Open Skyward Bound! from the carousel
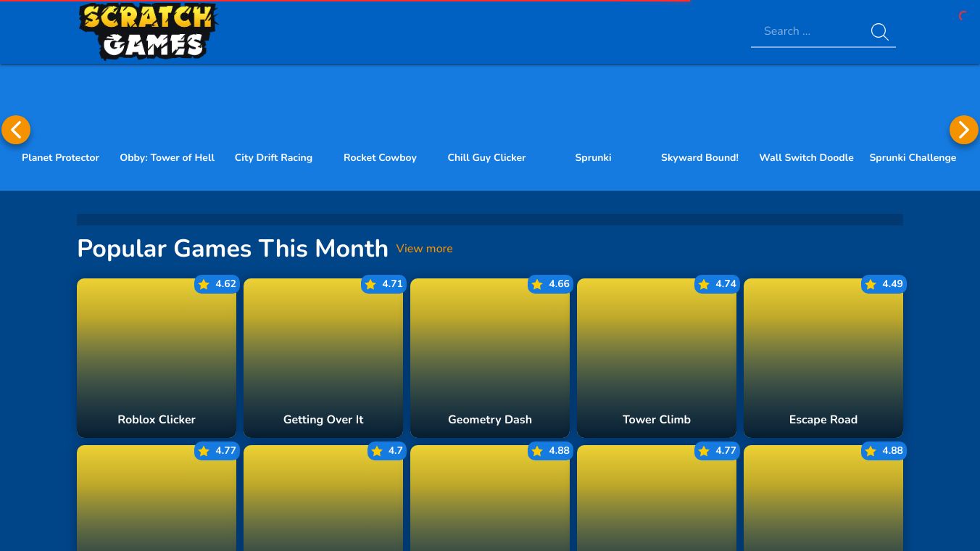The width and height of the screenshot is (980, 551). (x=699, y=157)
